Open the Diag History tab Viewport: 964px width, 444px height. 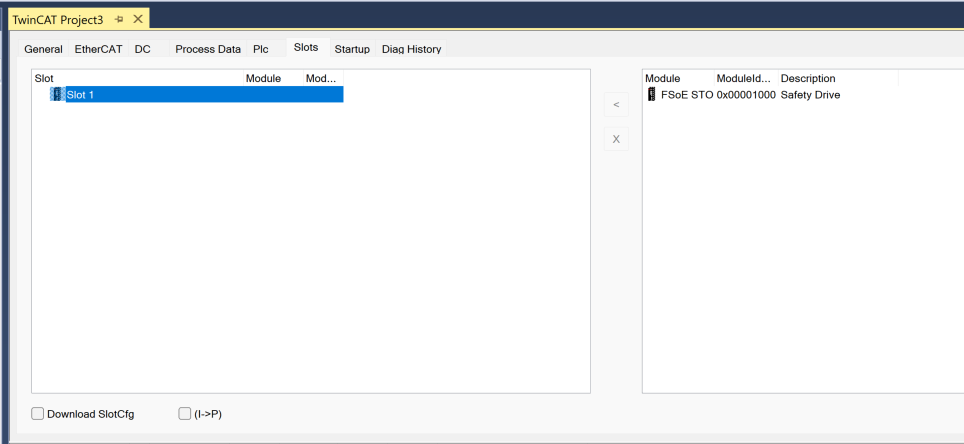pos(411,49)
